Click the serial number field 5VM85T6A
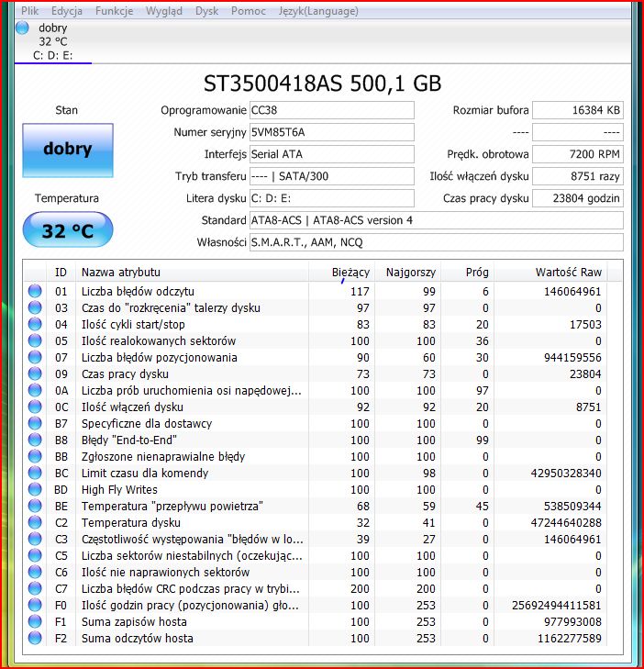 (331, 132)
